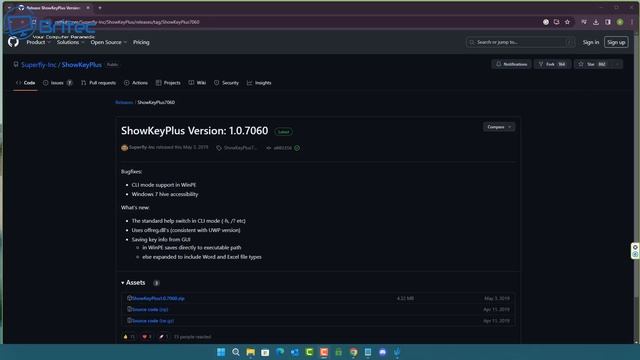Screen dimensions: 640x360
Task: Open the Security tab
Action: (x=226, y=83)
